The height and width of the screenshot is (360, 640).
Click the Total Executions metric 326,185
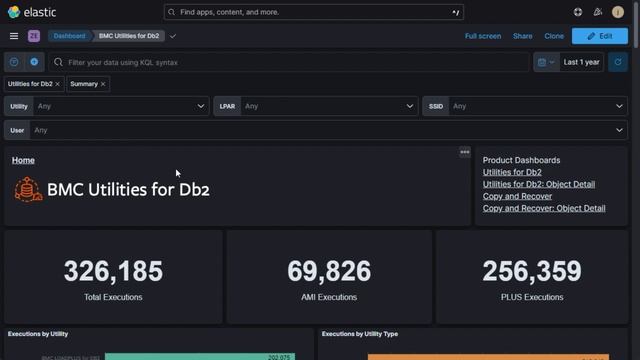click(113, 271)
